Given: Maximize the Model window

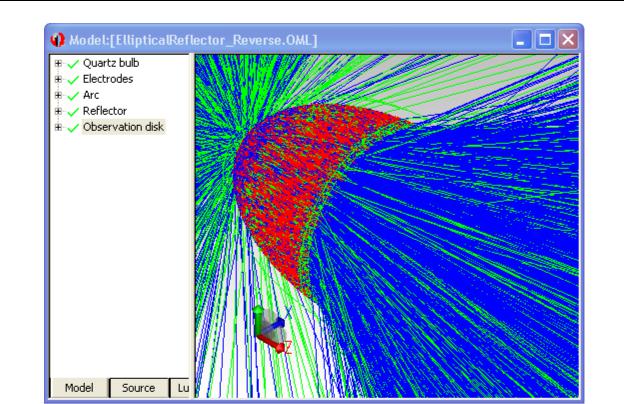Looking at the screenshot, I should pyautogui.click(x=544, y=40).
